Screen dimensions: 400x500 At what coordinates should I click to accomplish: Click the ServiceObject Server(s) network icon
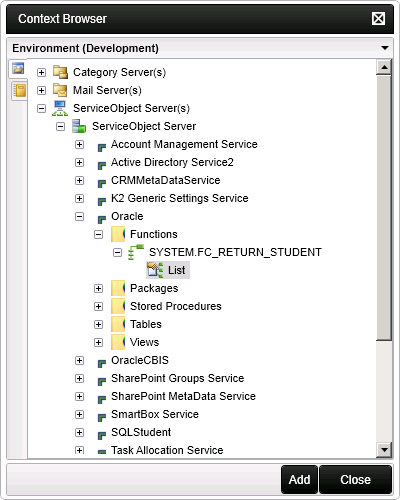(60, 108)
